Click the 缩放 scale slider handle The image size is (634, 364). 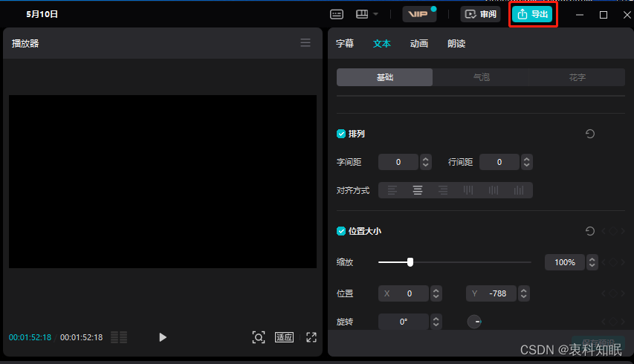click(410, 261)
